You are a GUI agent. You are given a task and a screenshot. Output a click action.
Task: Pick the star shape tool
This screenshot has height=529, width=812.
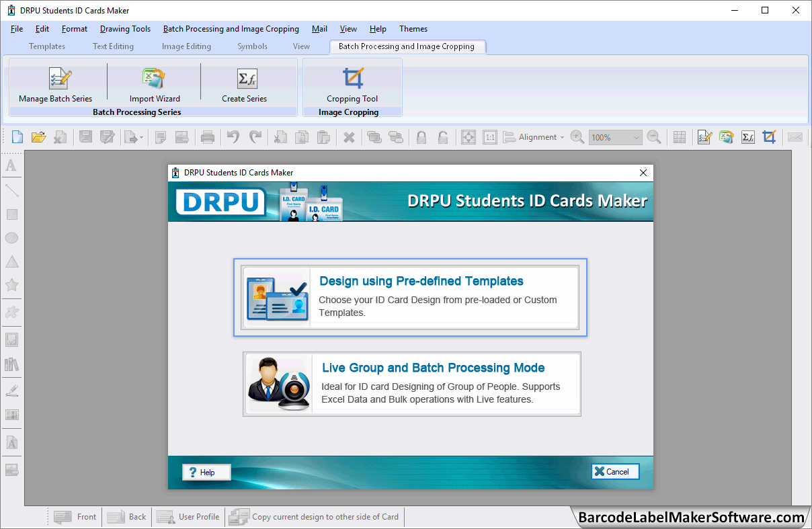click(11, 285)
